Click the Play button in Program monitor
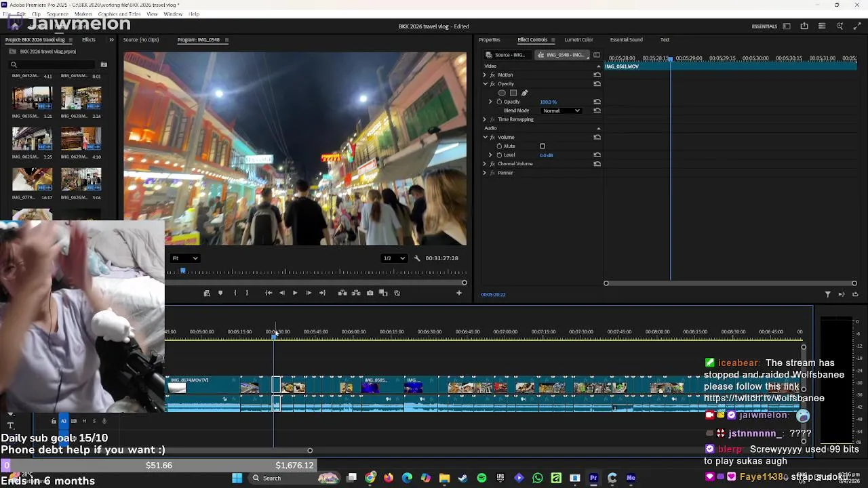 pos(295,293)
